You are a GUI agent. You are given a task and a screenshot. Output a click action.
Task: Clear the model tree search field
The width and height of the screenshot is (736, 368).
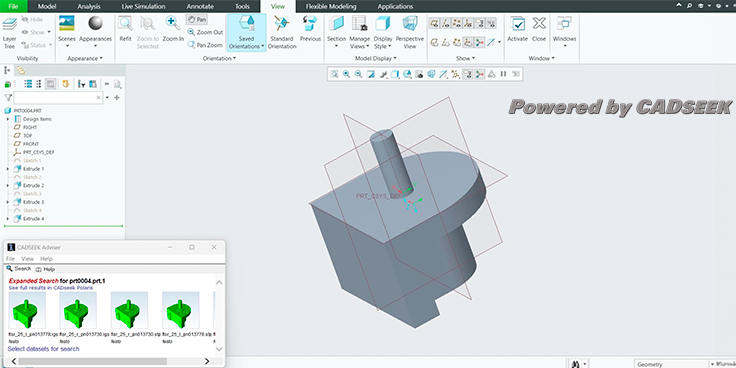point(98,98)
